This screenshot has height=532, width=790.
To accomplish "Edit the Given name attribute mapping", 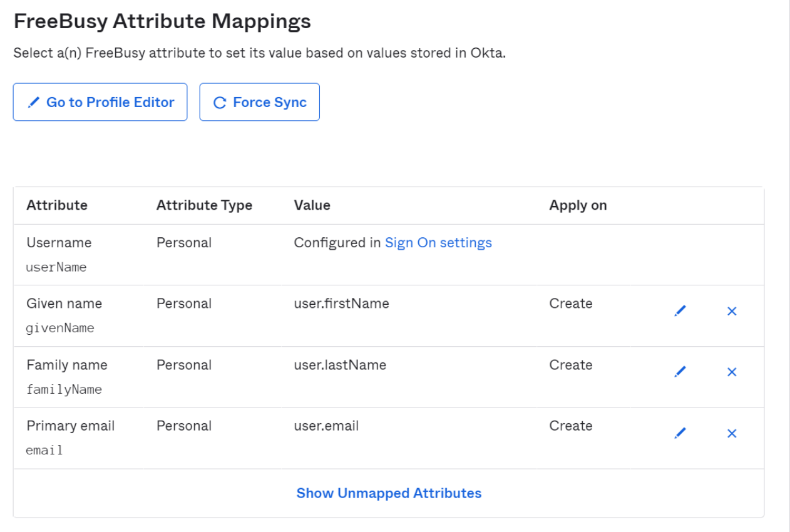I will tap(680, 311).
